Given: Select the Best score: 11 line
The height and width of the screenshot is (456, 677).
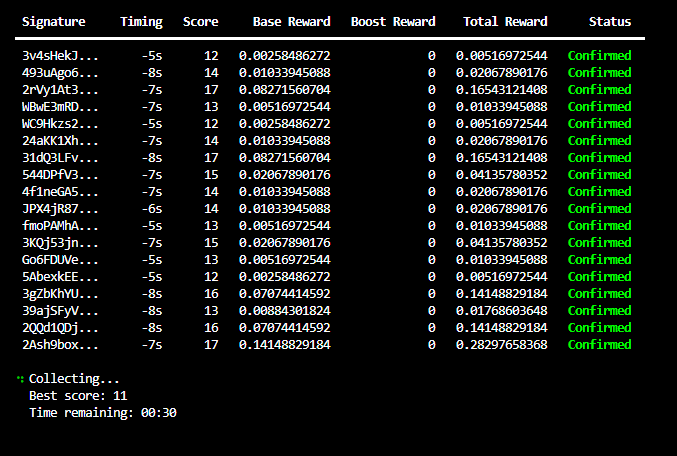Looking at the screenshot, I should pos(78,396).
